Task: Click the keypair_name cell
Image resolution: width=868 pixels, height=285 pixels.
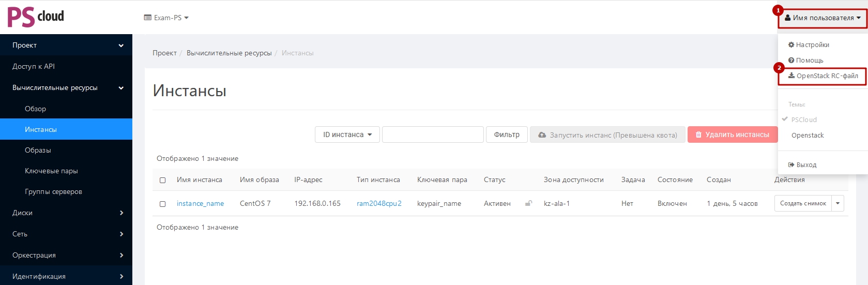Action: coord(439,204)
